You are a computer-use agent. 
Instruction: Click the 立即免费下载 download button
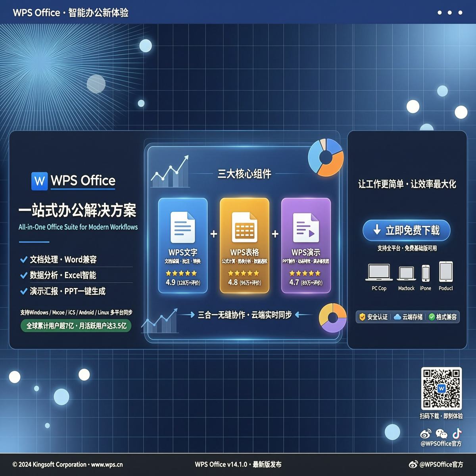pos(407,230)
